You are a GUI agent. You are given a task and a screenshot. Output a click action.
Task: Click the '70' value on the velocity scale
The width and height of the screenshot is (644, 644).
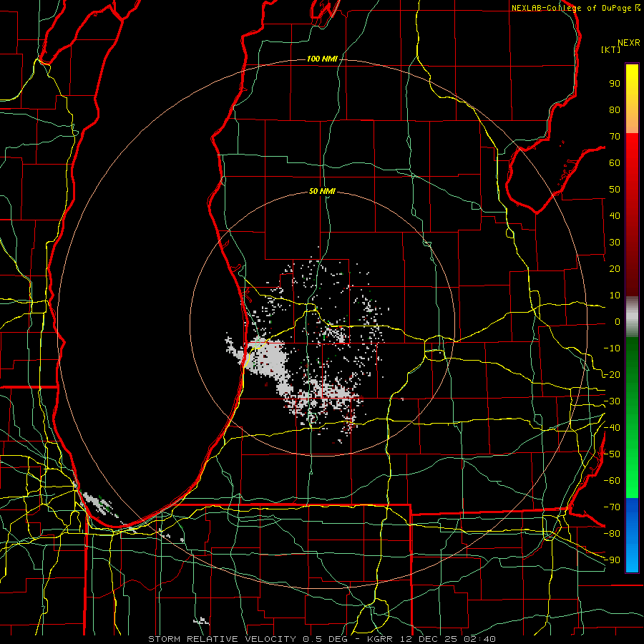[615, 137]
